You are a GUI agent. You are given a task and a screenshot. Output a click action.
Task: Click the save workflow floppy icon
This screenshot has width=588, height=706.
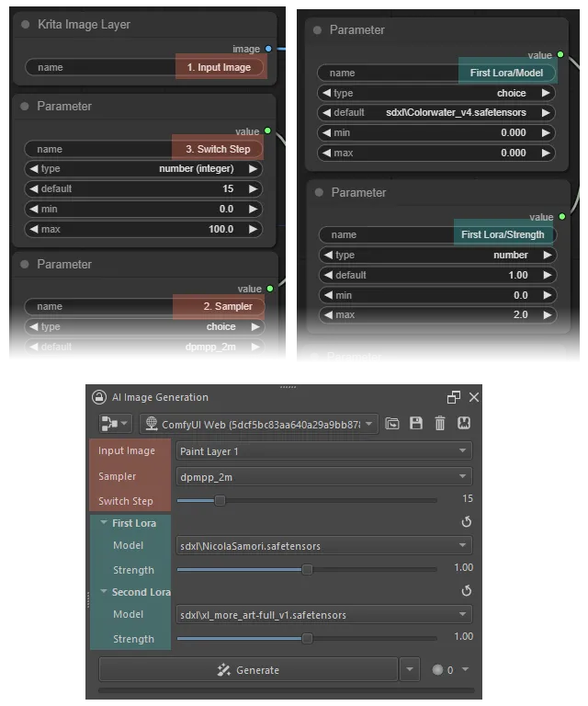[x=416, y=423]
